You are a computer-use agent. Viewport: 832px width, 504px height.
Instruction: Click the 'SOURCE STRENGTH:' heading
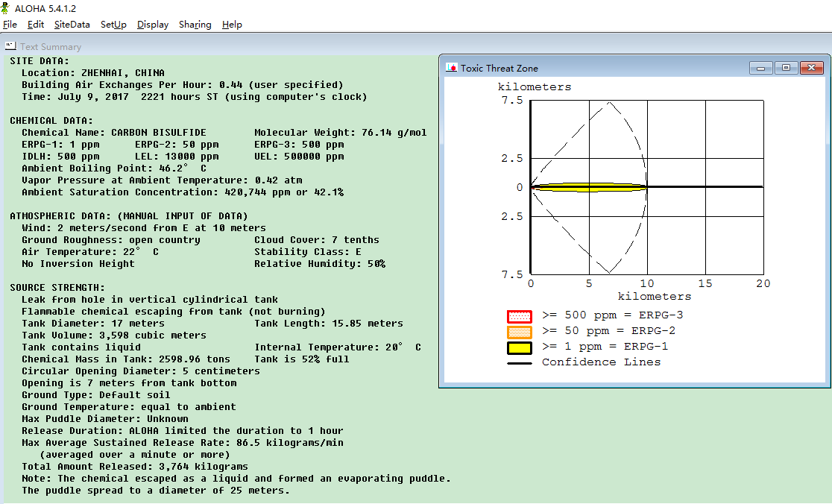pyautogui.click(x=57, y=288)
